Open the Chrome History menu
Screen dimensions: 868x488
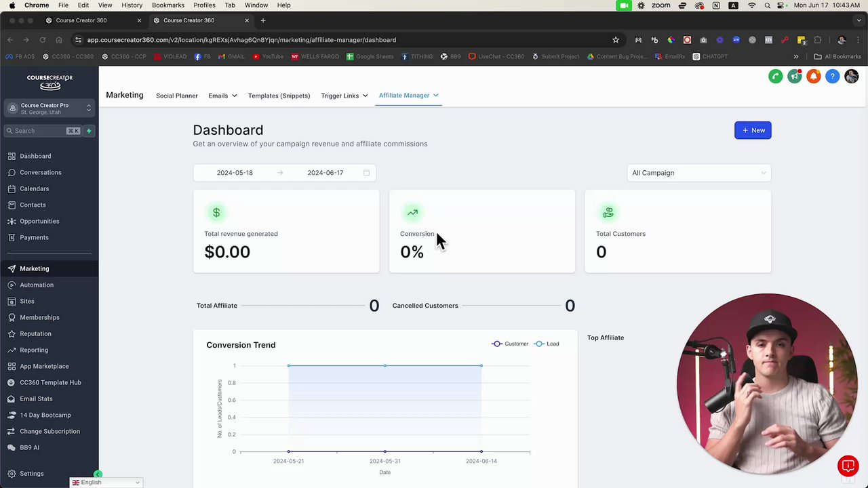point(132,5)
